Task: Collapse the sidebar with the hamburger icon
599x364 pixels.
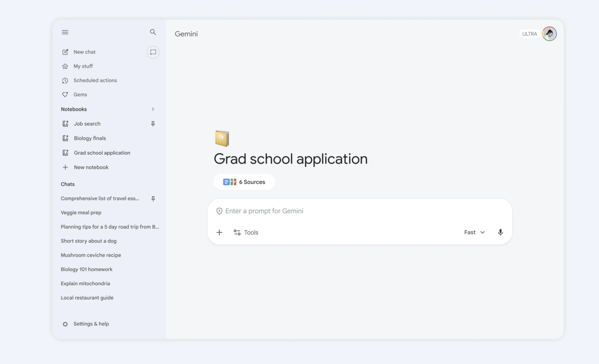Action: tap(65, 32)
